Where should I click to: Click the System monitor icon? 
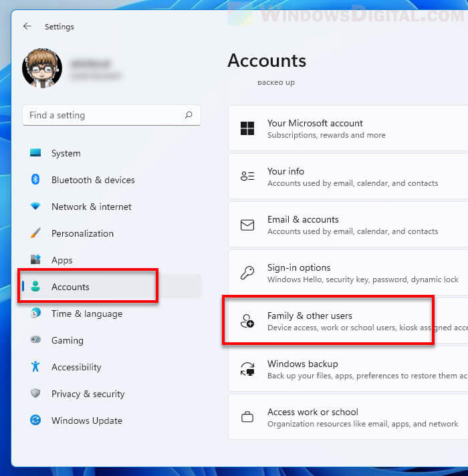point(35,153)
